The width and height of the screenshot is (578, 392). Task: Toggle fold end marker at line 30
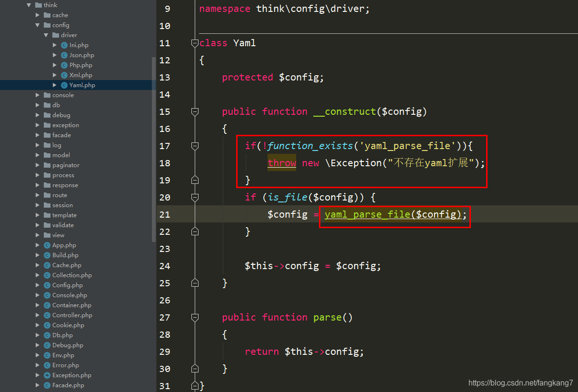(x=195, y=369)
